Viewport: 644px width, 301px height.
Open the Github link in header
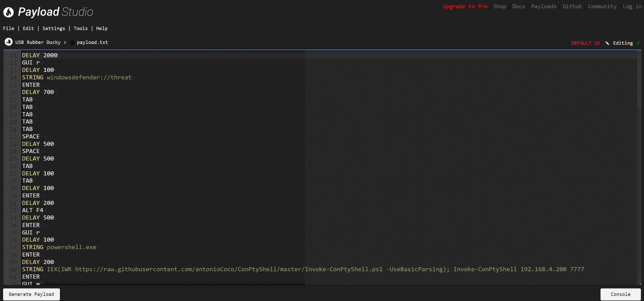[x=572, y=6]
